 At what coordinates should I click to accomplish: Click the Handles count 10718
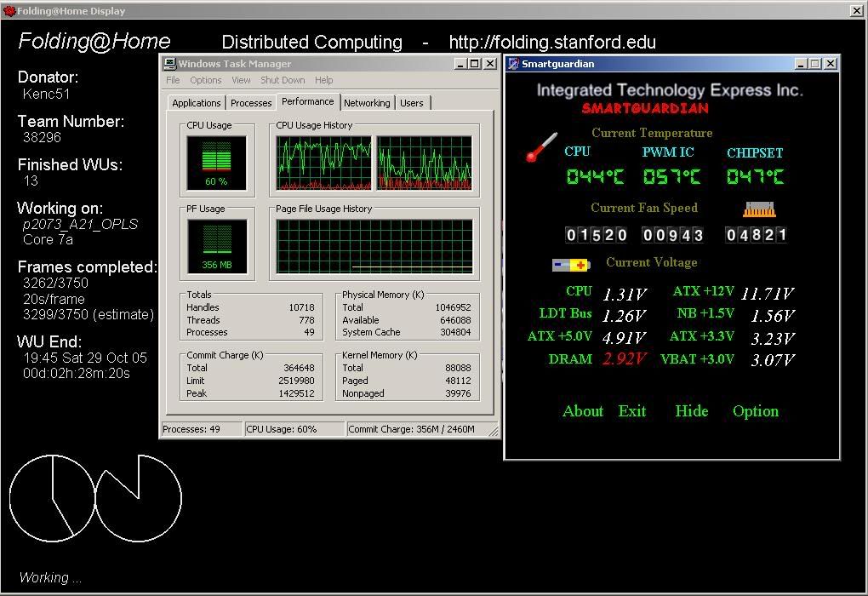point(302,307)
